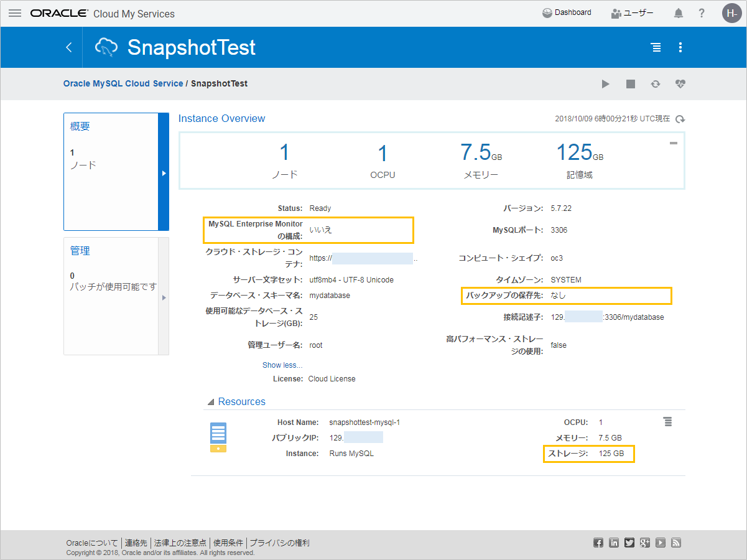
Task: Click the Cloud License value
Action: click(332, 379)
